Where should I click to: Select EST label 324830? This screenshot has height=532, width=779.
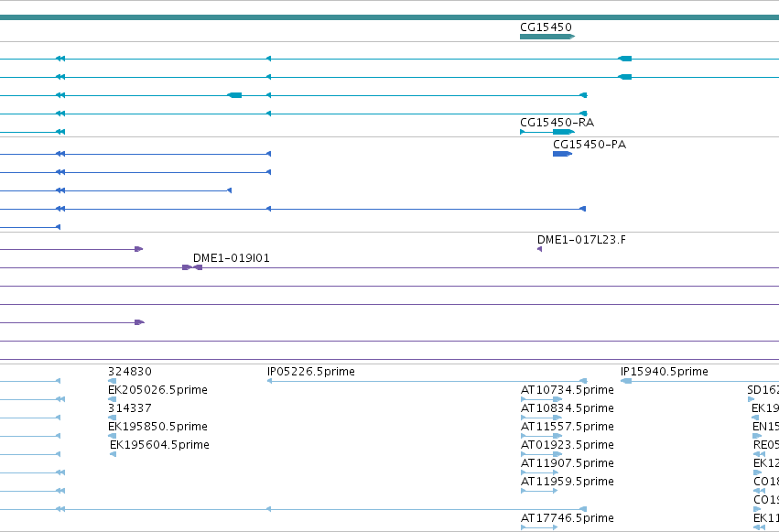coord(130,372)
